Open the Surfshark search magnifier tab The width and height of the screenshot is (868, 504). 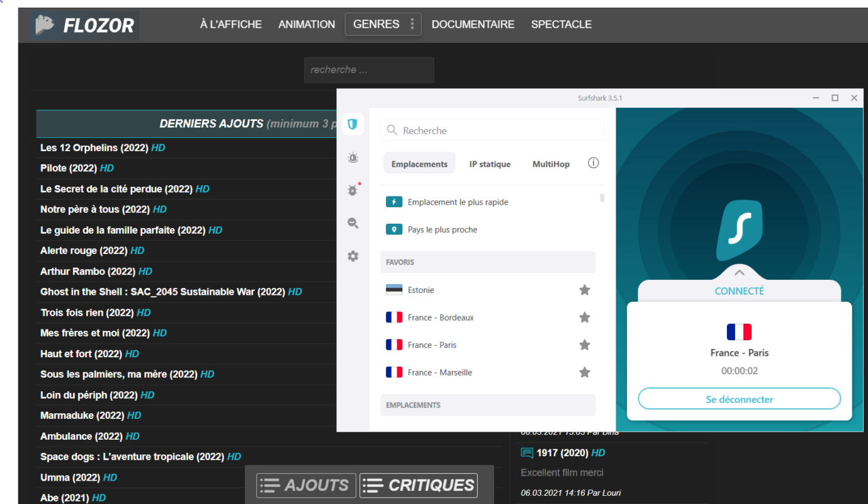click(x=353, y=223)
